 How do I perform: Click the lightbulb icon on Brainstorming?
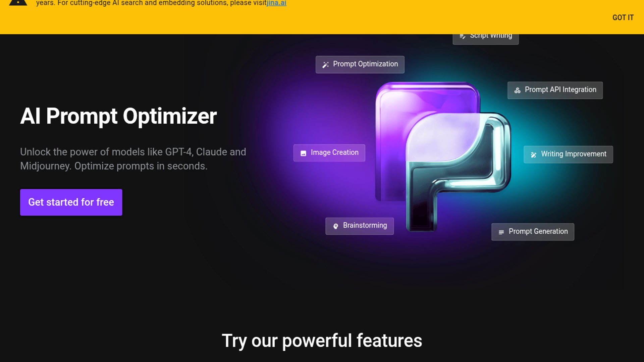coord(335,226)
